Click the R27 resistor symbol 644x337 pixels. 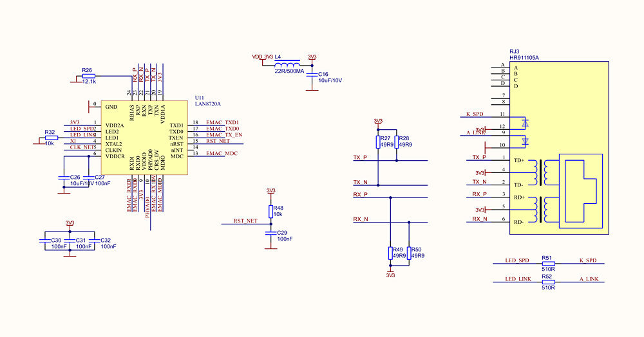(x=378, y=142)
